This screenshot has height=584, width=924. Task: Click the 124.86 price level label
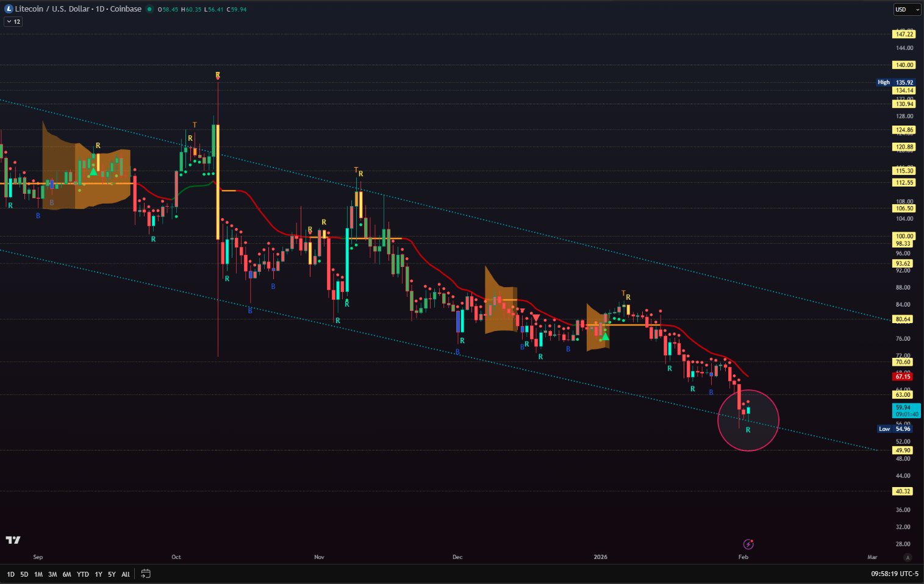[904, 130]
